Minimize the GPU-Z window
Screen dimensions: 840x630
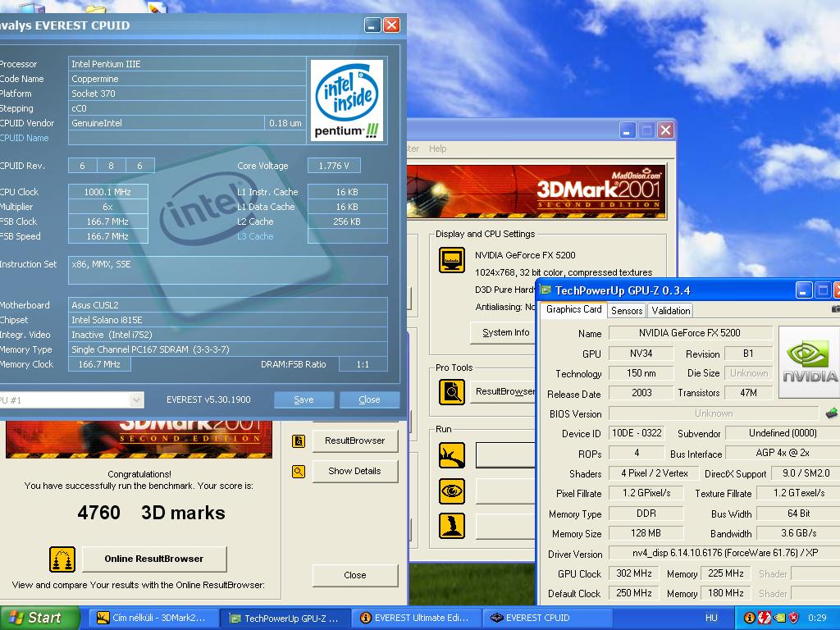click(803, 291)
